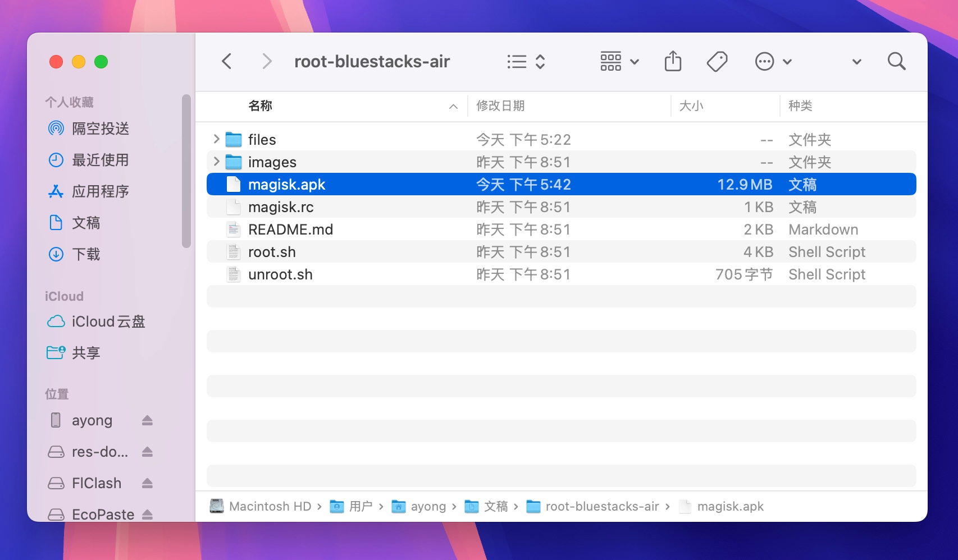Expand the images folder disclosure arrow
Viewport: 958px width, 560px height.
point(216,162)
